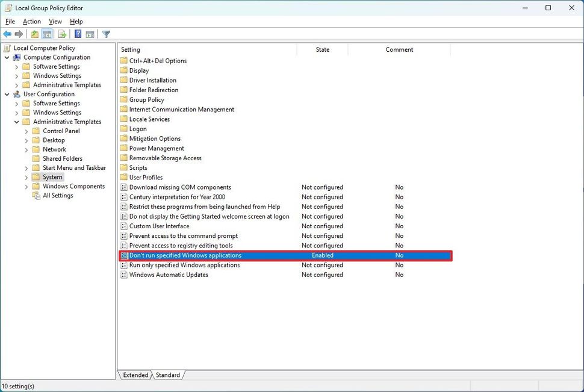Expand the Control Panel tree node
The width and height of the screenshot is (584, 392).
(x=26, y=131)
